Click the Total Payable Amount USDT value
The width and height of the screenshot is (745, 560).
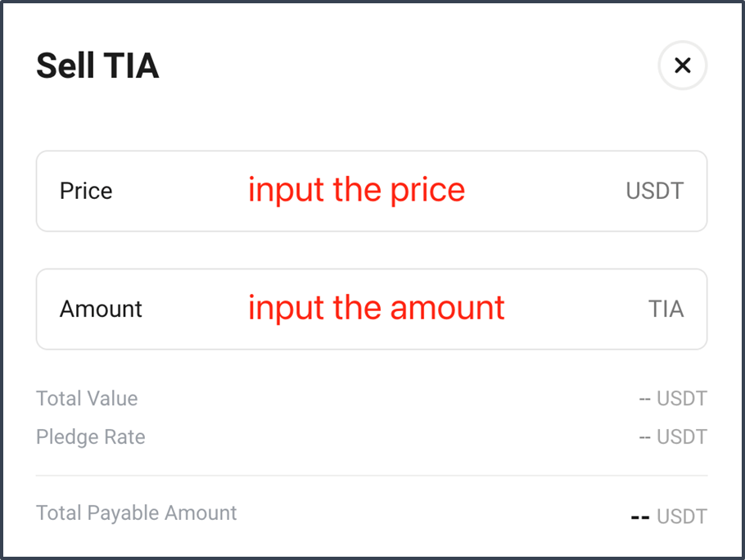point(669,517)
